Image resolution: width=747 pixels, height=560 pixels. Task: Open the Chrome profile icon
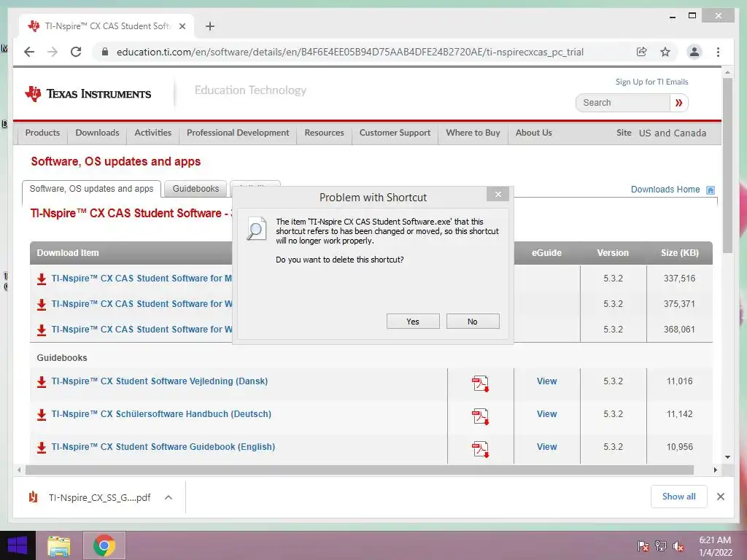(x=694, y=52)
